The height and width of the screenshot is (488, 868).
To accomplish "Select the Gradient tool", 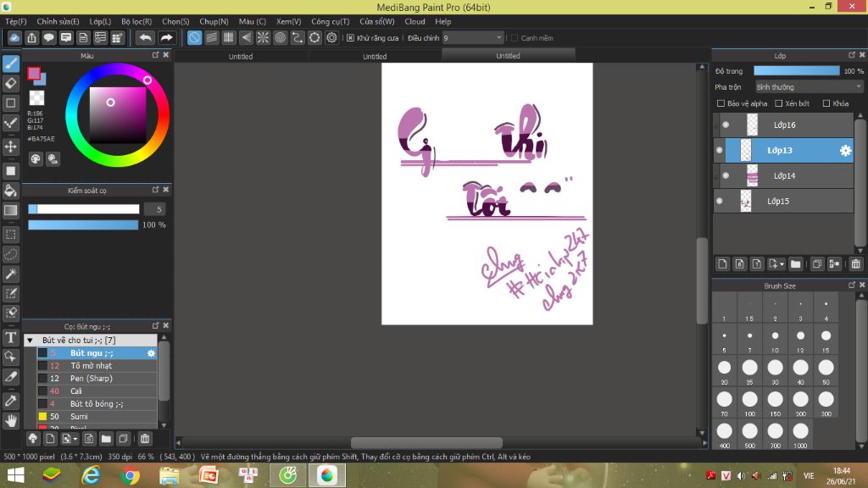I will [x=10, y=210].
